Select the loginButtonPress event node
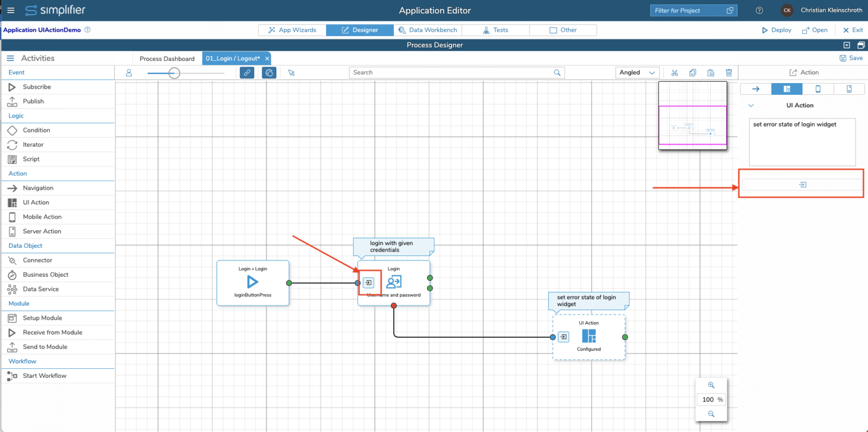 [x=253, y=283]
